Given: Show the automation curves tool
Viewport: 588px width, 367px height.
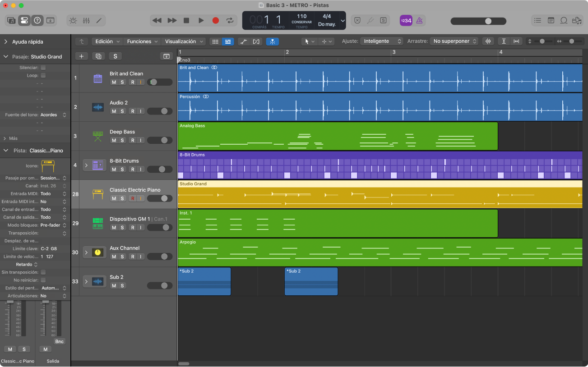Looking at the screenshot, I should pyautogui.click(x=244, y=41).
